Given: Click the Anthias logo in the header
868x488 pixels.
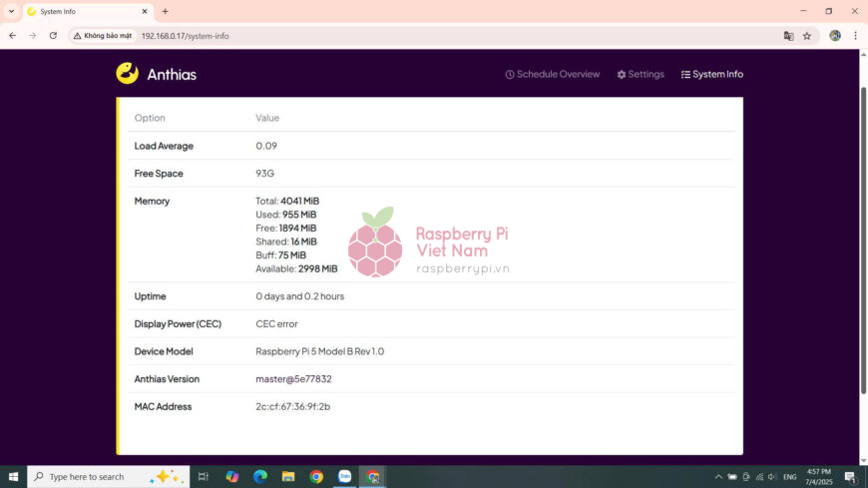Looking at the screenshot, I should [x=156, y=74].
